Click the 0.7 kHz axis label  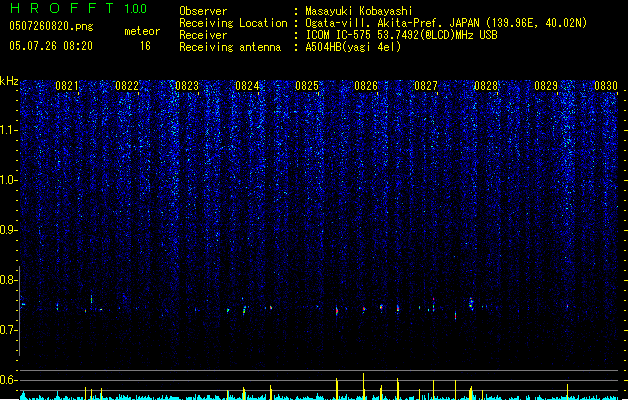[9, 330]
